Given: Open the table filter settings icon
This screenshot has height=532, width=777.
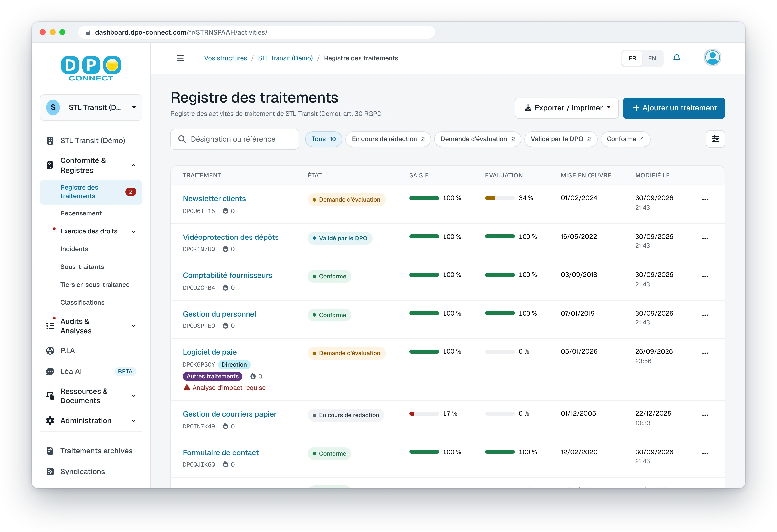Looking at the screenshot, I should coord(715,139).
